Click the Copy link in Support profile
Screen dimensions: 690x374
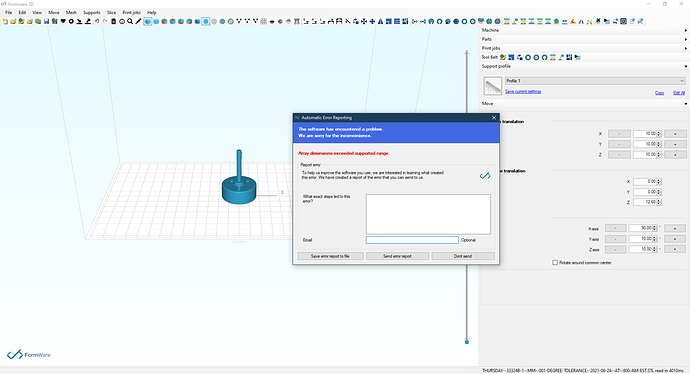659,93
